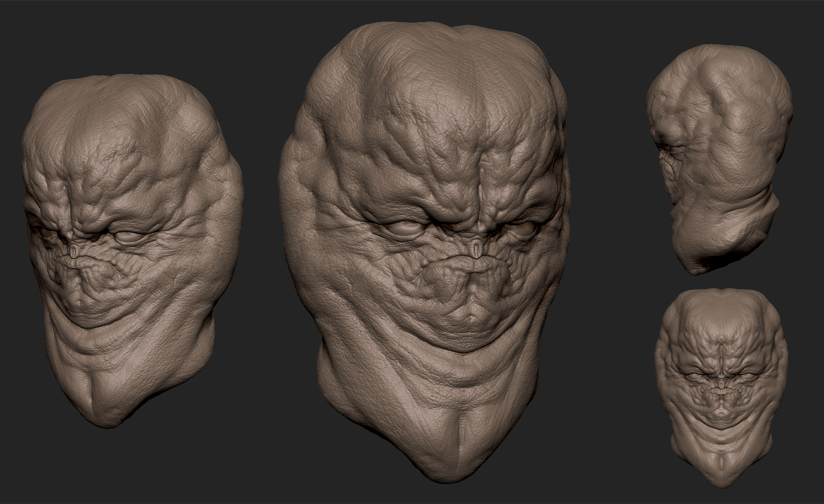This screenshot has width=824, height=504.
Task: Select the left three-quarter view creature head
Action: click(132, 251)
